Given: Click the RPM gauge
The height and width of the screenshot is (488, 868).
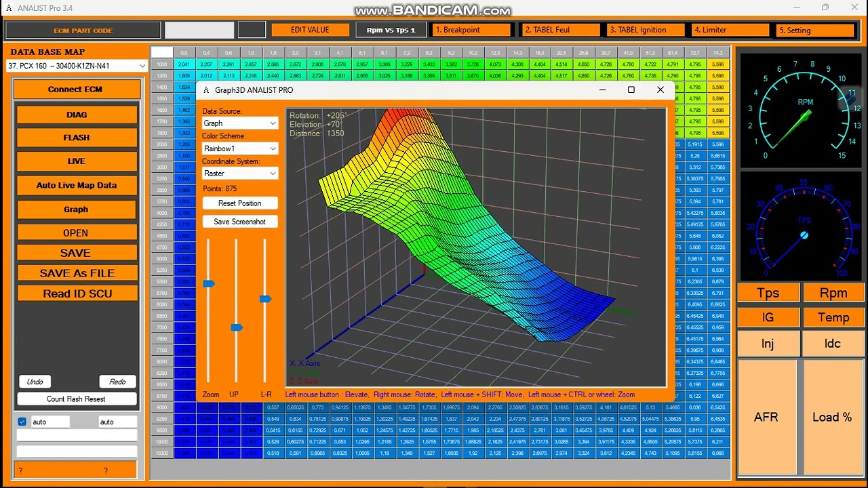Looking at the screenshot, I should pos(802,110).
